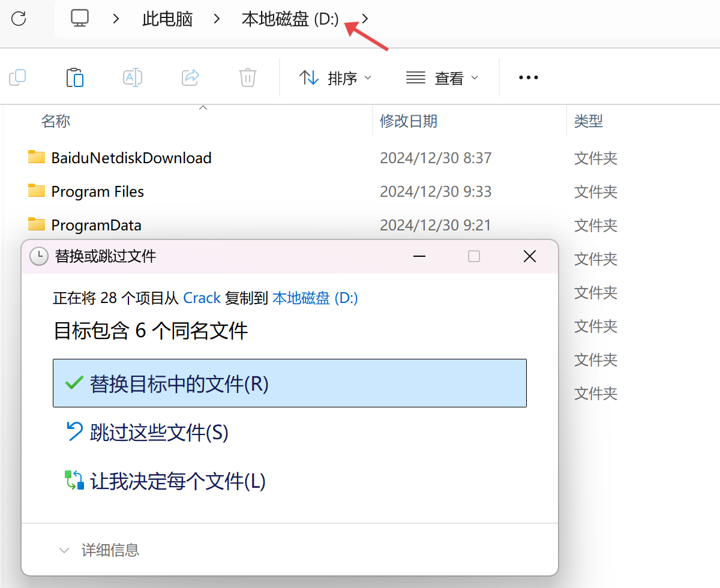This screenshot has height=588, width=720.
Task: Click the rename icon in toolbar
Action: [132, 77]
